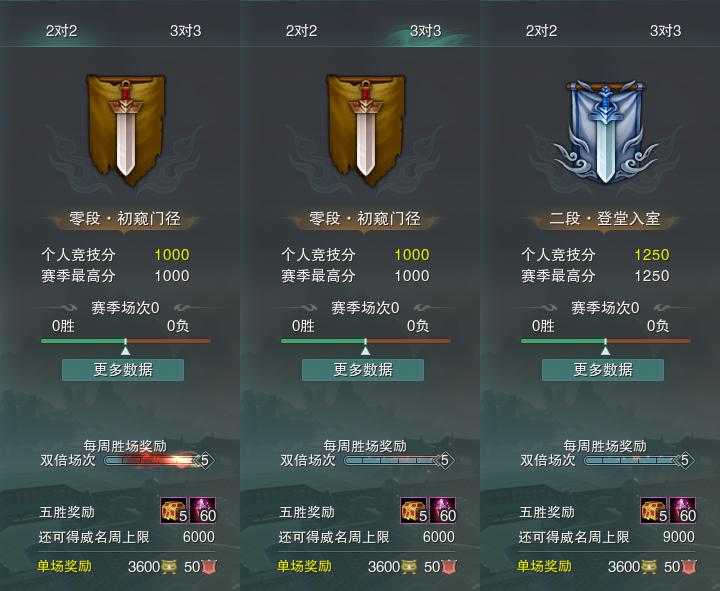Click 更多数据 button in left panel
Viewport: 720px width, 591px height.
coord(123,370)
